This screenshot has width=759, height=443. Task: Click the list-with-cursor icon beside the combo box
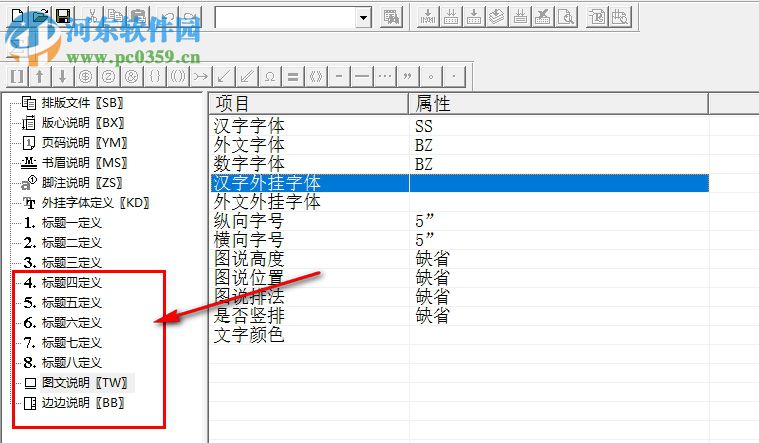pyautogui.click(x=391, y=17)
